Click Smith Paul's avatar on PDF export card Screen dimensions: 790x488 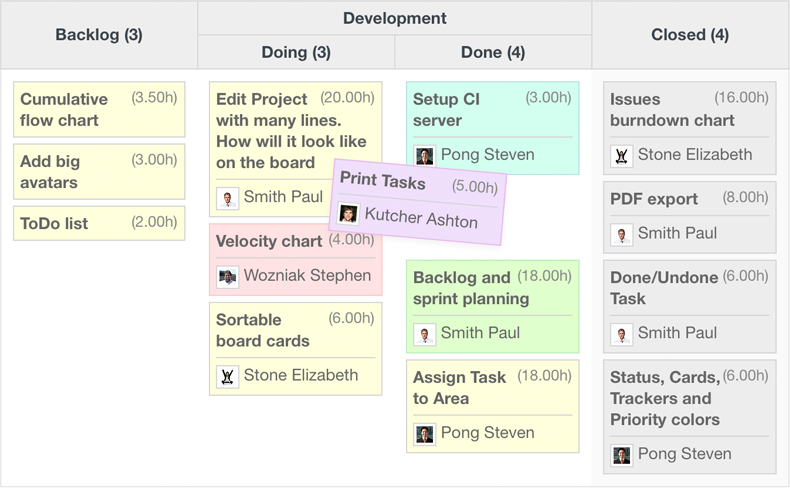click(622, 234)
